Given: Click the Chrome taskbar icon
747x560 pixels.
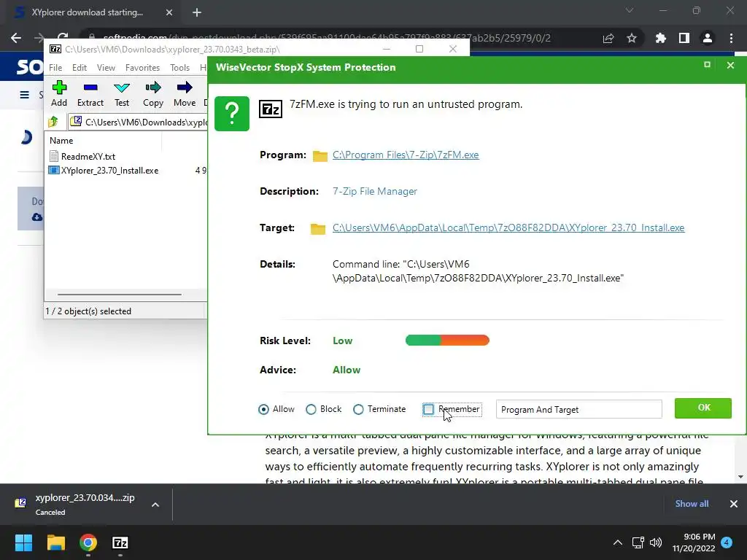Looking at the screenshot, I should (88, 542).
